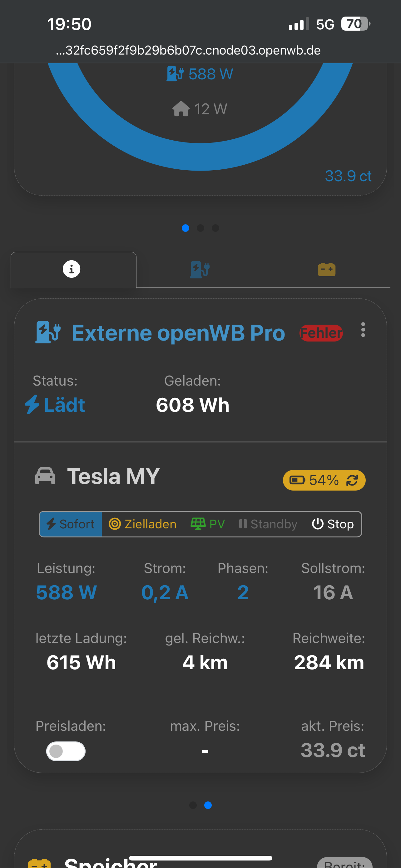Switch to the battery storage tab

[x=326, y=269]
